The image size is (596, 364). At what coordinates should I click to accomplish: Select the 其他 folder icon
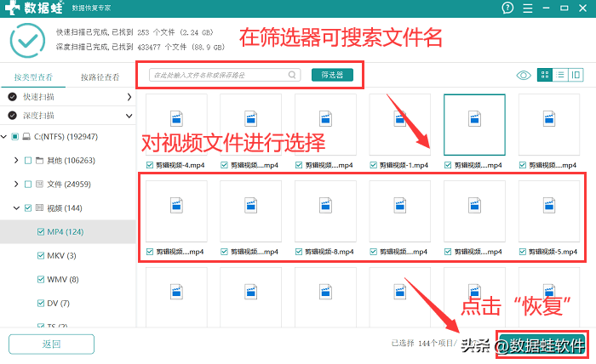39,161
